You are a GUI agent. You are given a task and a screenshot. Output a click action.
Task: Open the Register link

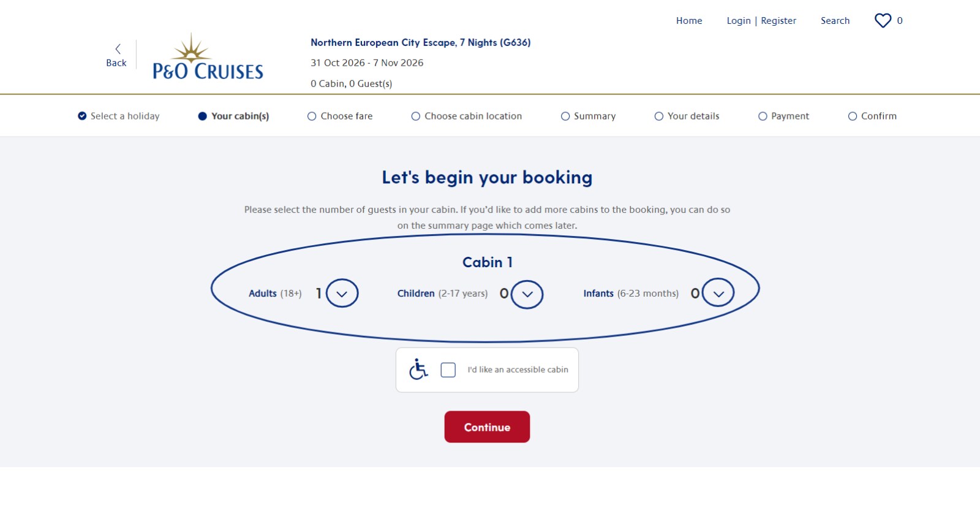(x=778, y=21)
